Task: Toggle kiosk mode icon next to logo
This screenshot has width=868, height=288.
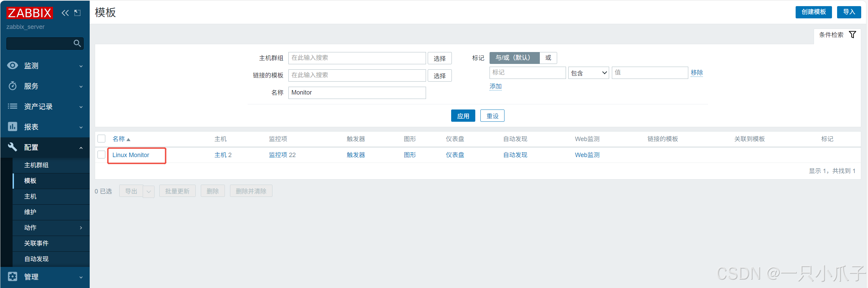Action: [x=77, y=13]
